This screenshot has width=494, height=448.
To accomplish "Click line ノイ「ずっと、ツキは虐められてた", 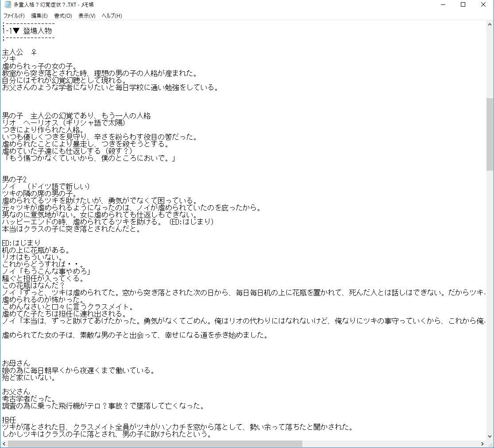I will pyautogui.click(x=244, y=293).
